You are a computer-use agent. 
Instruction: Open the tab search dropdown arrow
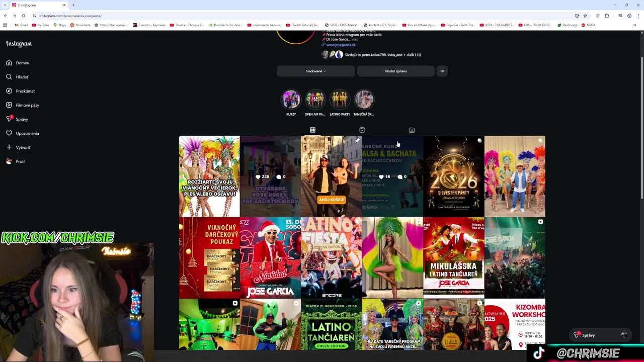pos(5,5)
